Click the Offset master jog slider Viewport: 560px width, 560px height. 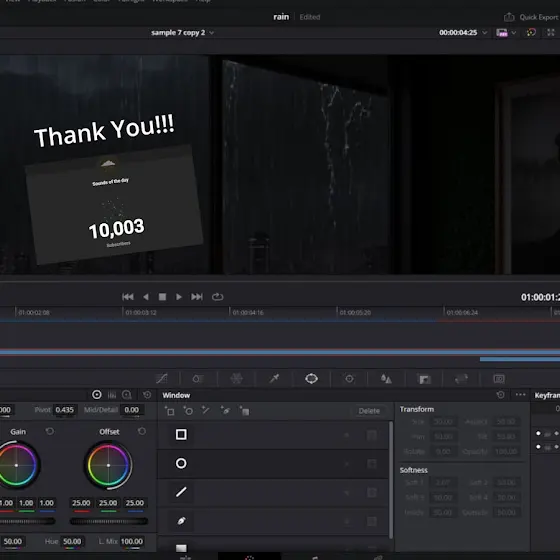pos(109,521)
